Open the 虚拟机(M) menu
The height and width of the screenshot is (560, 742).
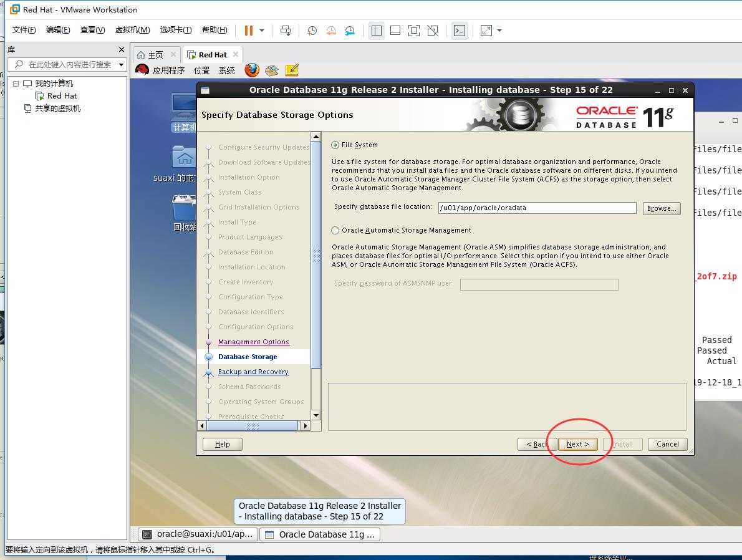coord(132,30)
